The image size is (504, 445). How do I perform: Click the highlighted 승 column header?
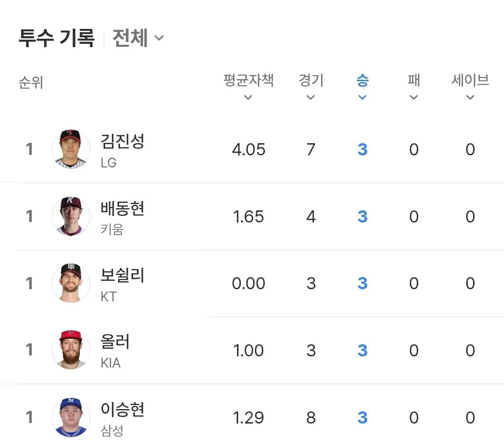(x=362, y=81)
